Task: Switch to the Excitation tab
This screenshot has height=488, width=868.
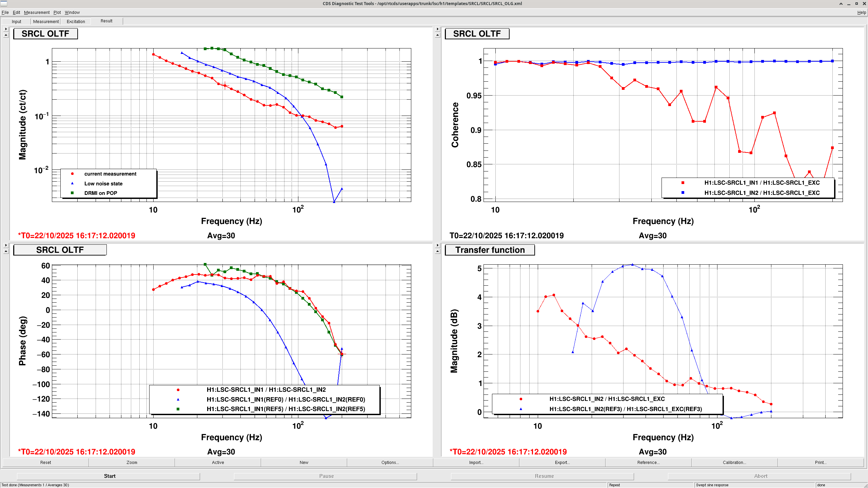Action: pyautogui.click(x=76, y=21)
